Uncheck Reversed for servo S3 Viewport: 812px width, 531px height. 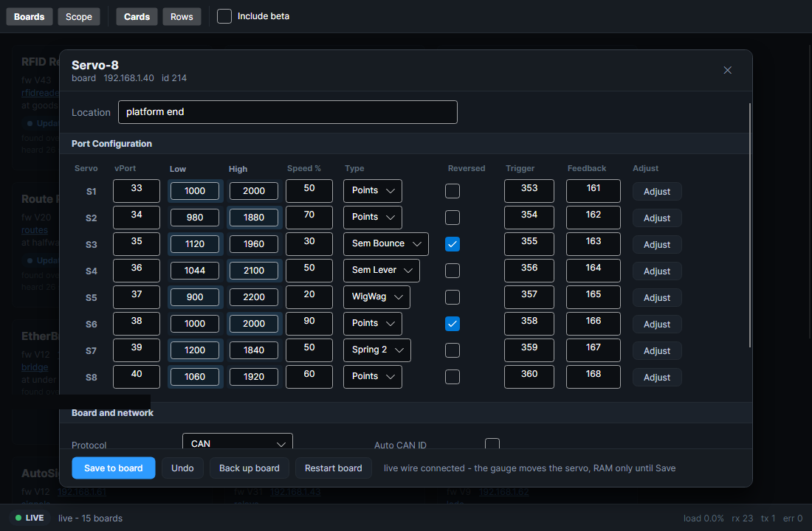(x=452, y=244)
